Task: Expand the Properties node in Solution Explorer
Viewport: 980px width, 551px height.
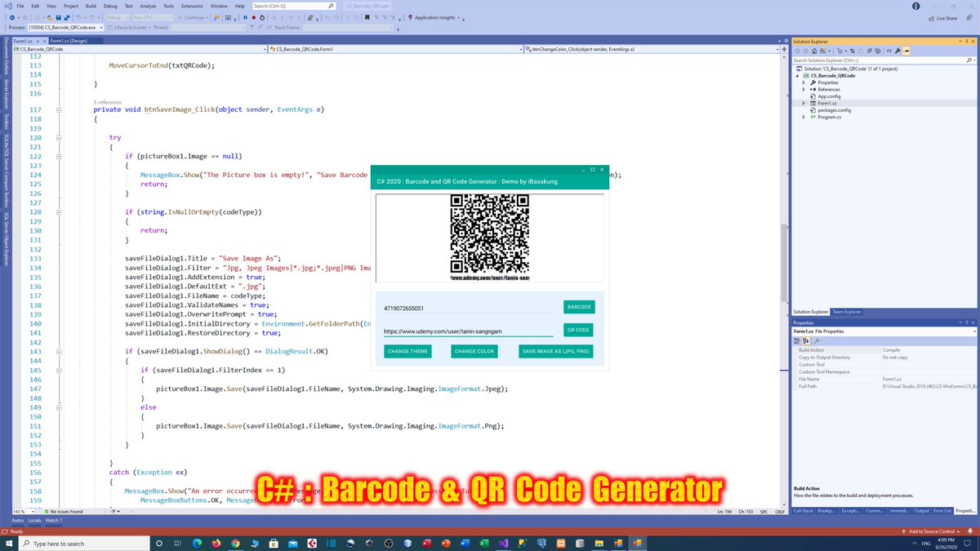Action: pyautogui.click(x=804, y=82)
